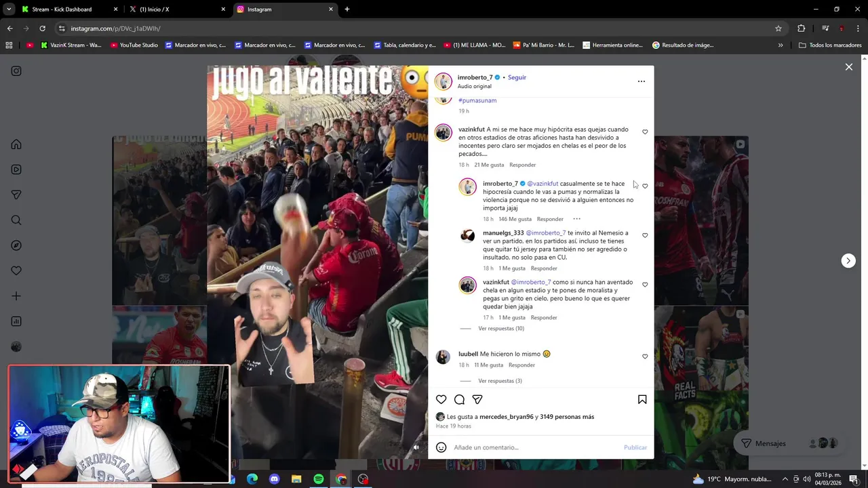
Task: Reply to imroberto_7's comment
Action: coord(550,219)
